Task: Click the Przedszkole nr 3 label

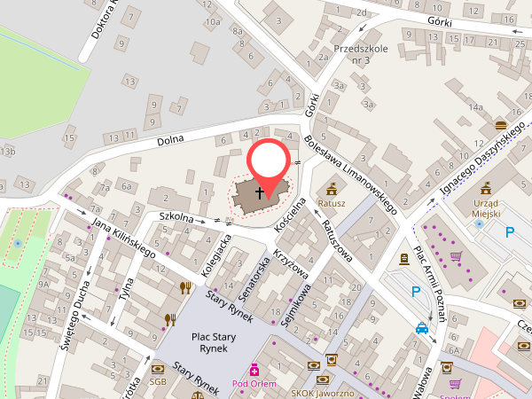Action: 361,54
